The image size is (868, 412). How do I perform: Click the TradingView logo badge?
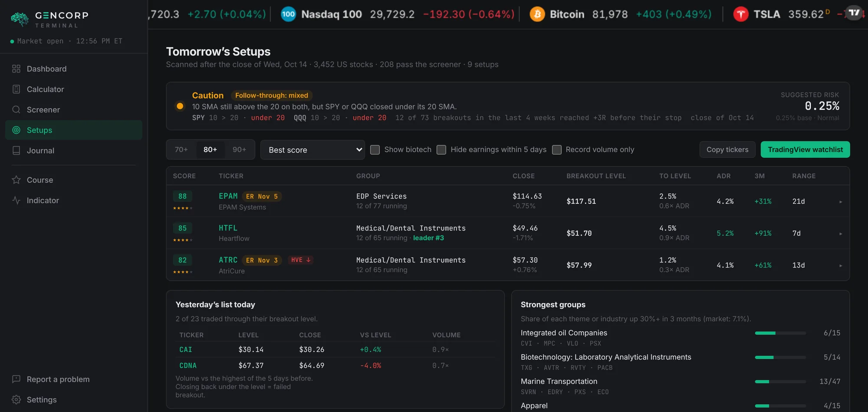point(854,13)
